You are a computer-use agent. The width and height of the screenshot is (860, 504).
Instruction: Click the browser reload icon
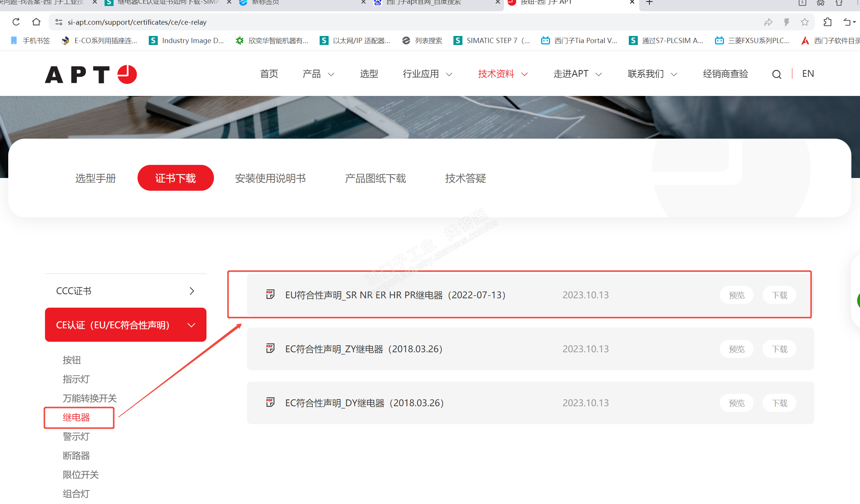(x=16, y=22)
